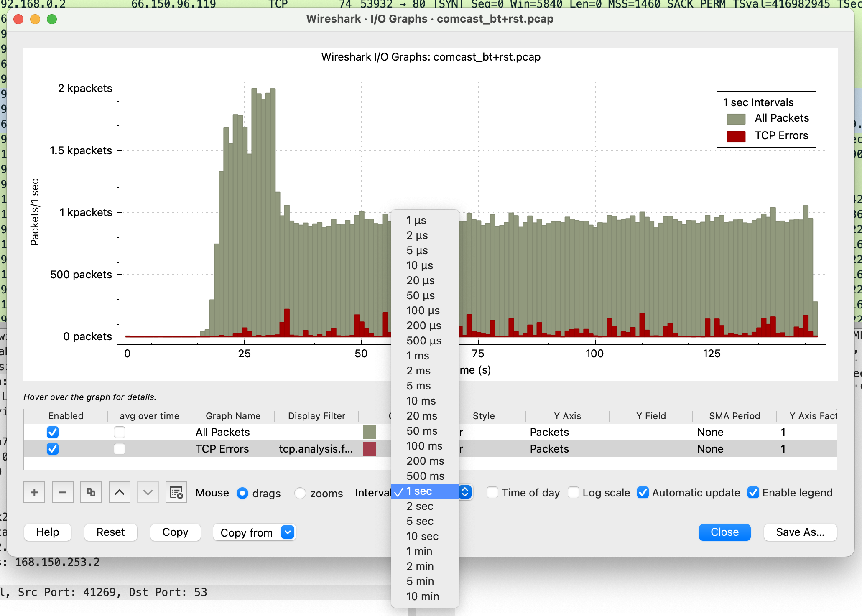Add a new graph using the plus icon
The width and height of the screenshot is (862, 616).
click(x=34, y=492)
